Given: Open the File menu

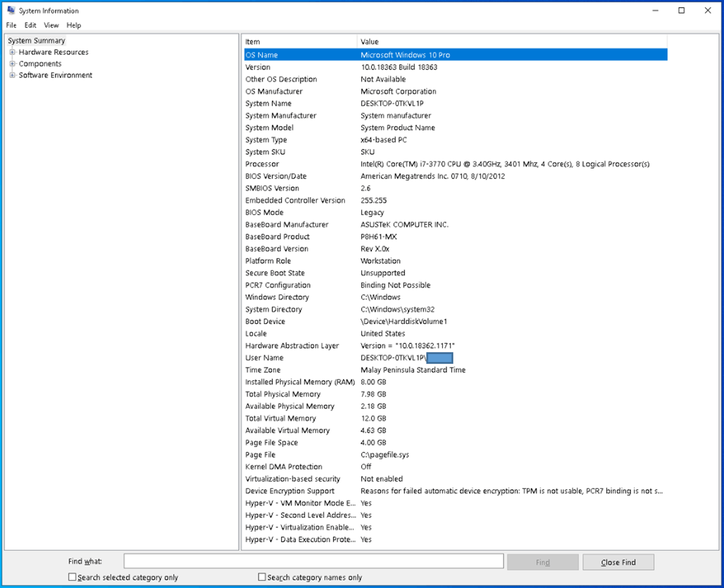Looking at the screenshot, I should point(11,25).
